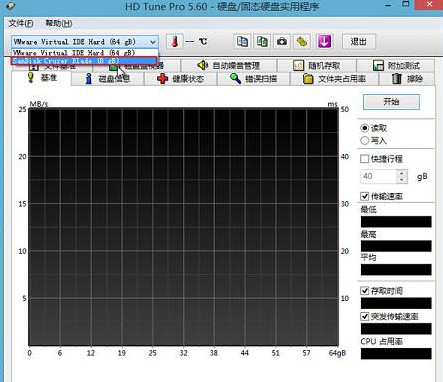Open options with the yellow tool icon
443x382 pixels.
(302, 42)
